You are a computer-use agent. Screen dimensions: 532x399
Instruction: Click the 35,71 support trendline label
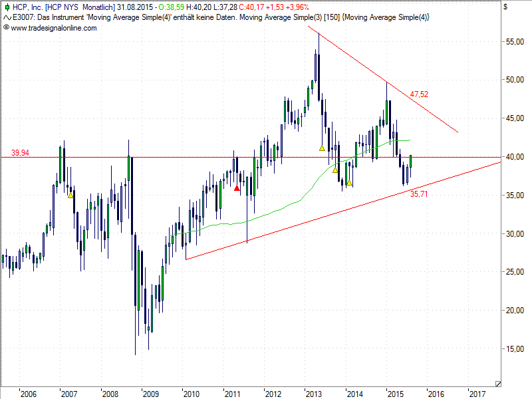[418, 193]
